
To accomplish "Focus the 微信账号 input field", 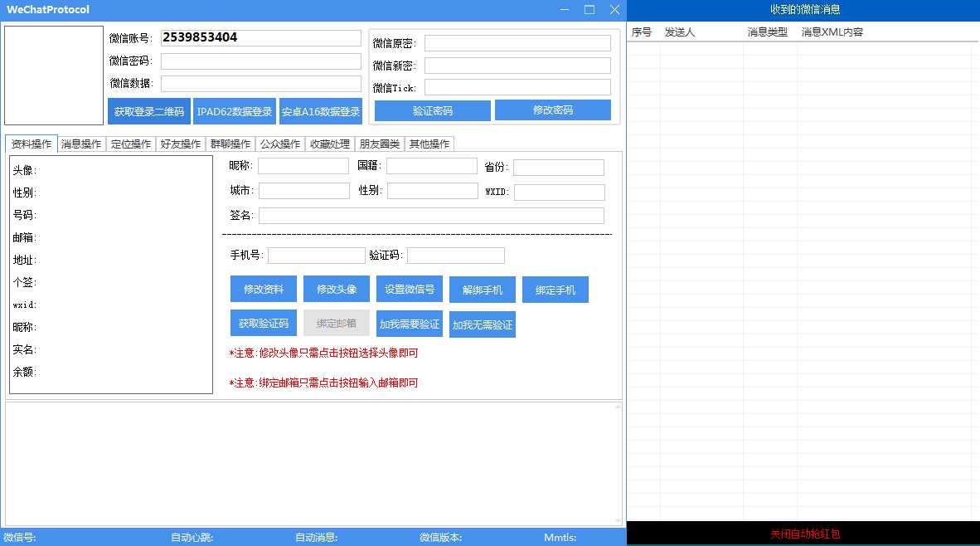I will click(260, 37).
